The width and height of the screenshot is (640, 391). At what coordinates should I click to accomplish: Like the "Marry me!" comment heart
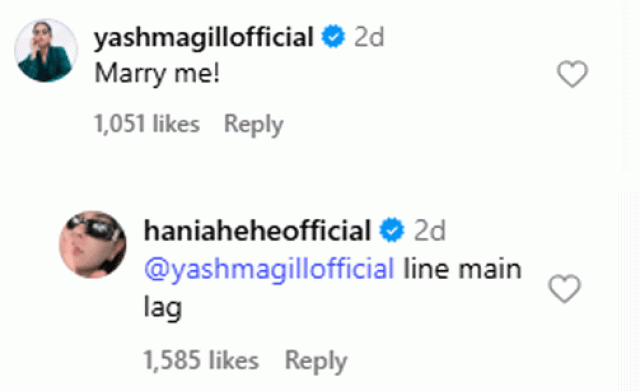pos(572,74)
